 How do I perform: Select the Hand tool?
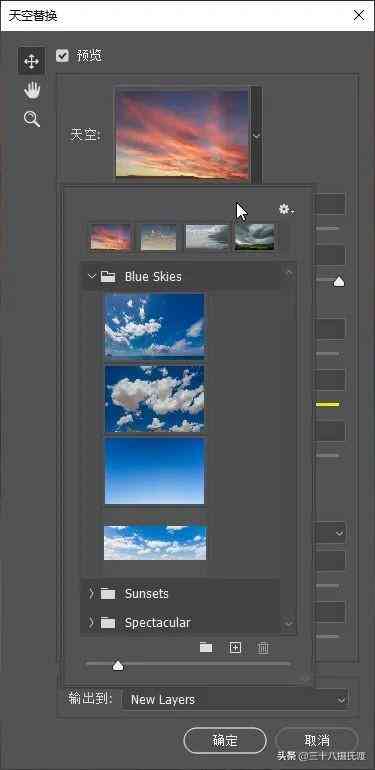pyautogui.click(x=32, y=90)
